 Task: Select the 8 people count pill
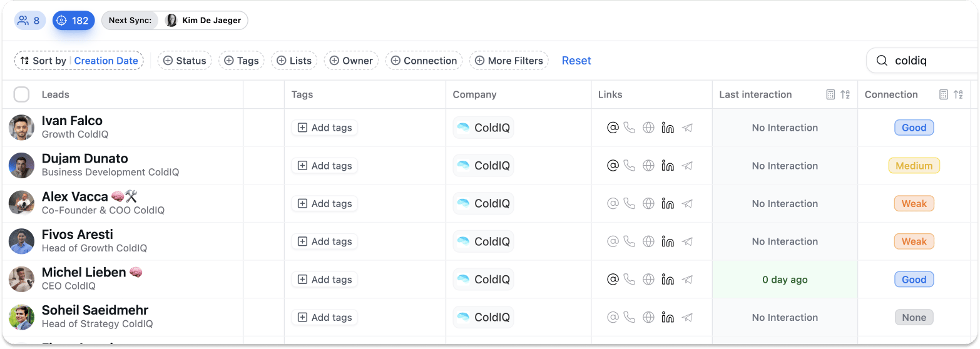click(x=29, y=21)
